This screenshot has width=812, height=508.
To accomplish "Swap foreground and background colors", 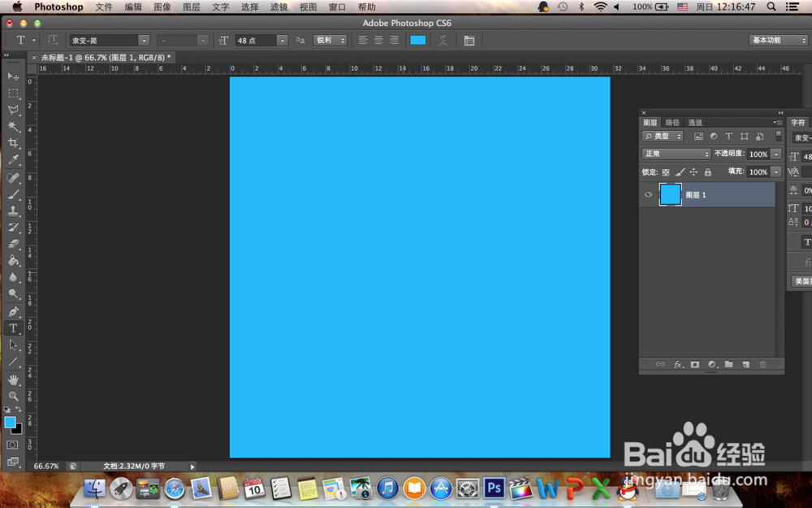I will point(19,410).
